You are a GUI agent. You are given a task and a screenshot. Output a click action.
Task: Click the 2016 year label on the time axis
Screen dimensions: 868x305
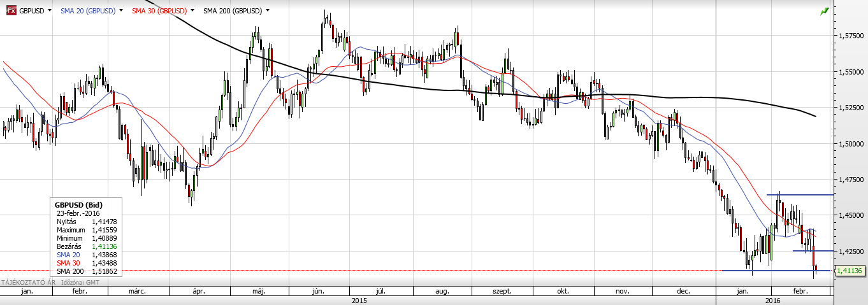click(772, 300)
